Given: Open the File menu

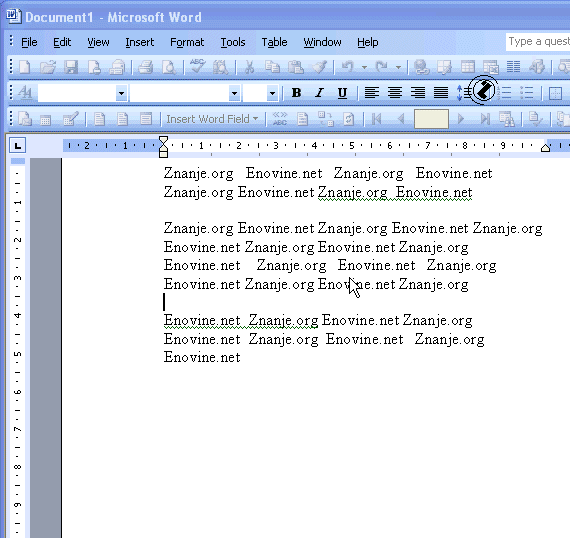Looking at the screenshot, I should (x=29, y=43).
